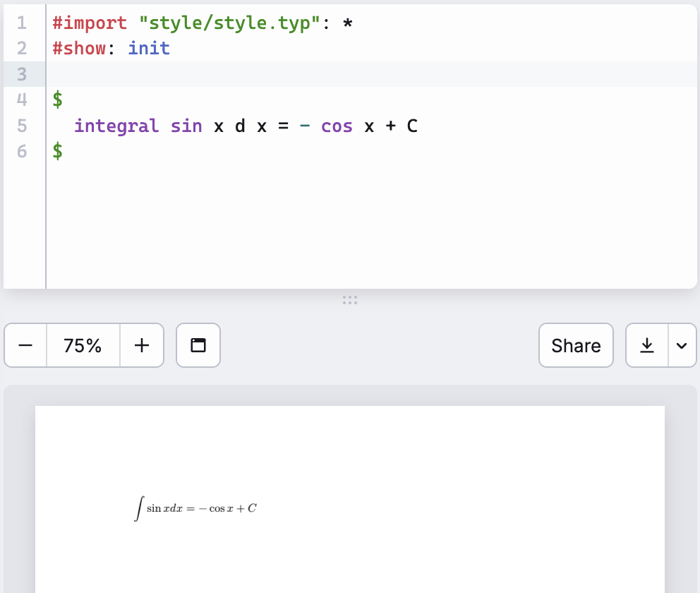Zoom in with the plus button
700x593 pixels.
(x=142, y=345)
